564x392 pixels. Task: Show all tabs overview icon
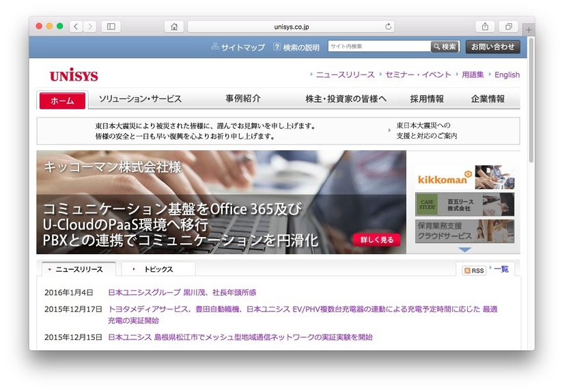coord(509,26)
